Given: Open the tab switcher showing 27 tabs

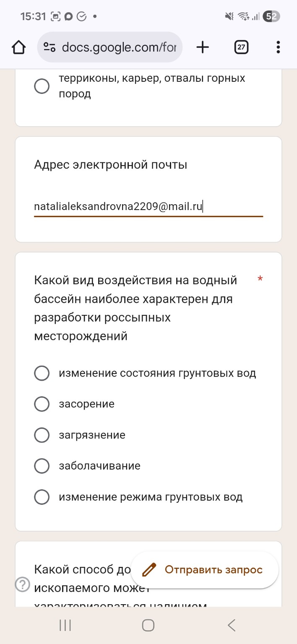Looking at the screenshot, I should click(x=241, y=47).
